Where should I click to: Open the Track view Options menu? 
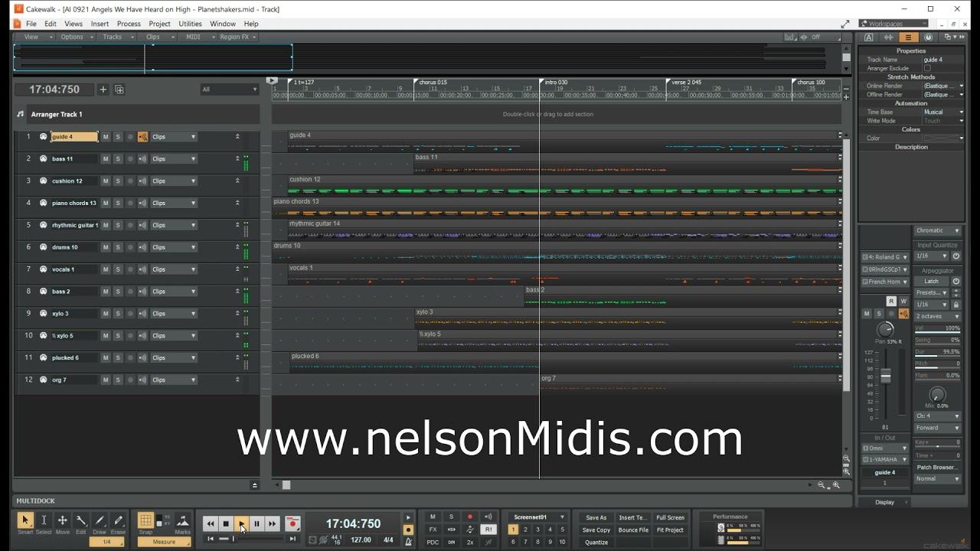75,37
